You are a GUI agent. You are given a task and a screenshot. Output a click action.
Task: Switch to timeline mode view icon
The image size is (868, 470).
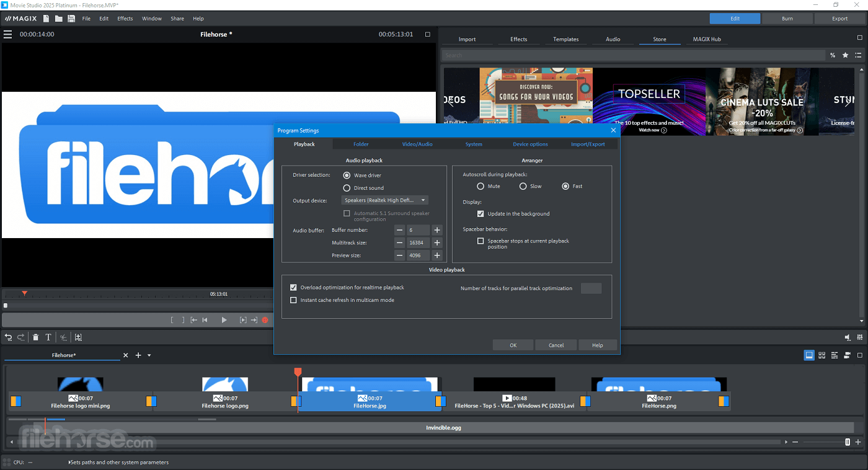(835, 355)
